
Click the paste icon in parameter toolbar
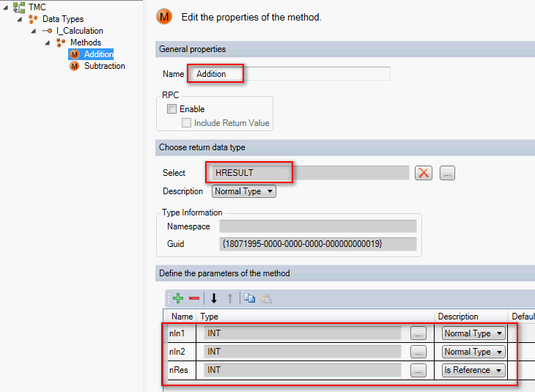tap(266, 298)
